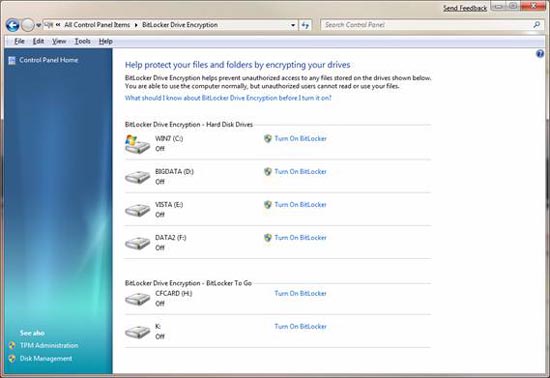Go to Control Panel Home
This screenshot has height=378, width=550.
coord(49,60)
